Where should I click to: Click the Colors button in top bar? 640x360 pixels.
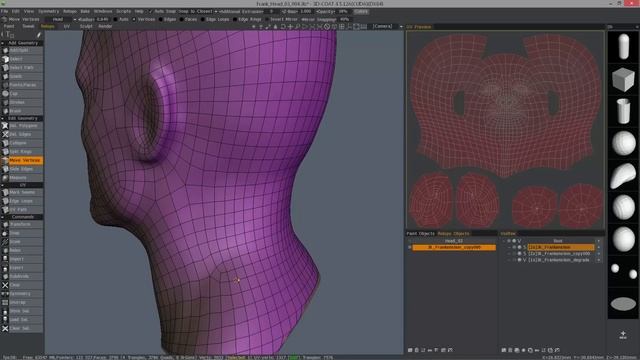pyautogui.click(x=361, y=11)
